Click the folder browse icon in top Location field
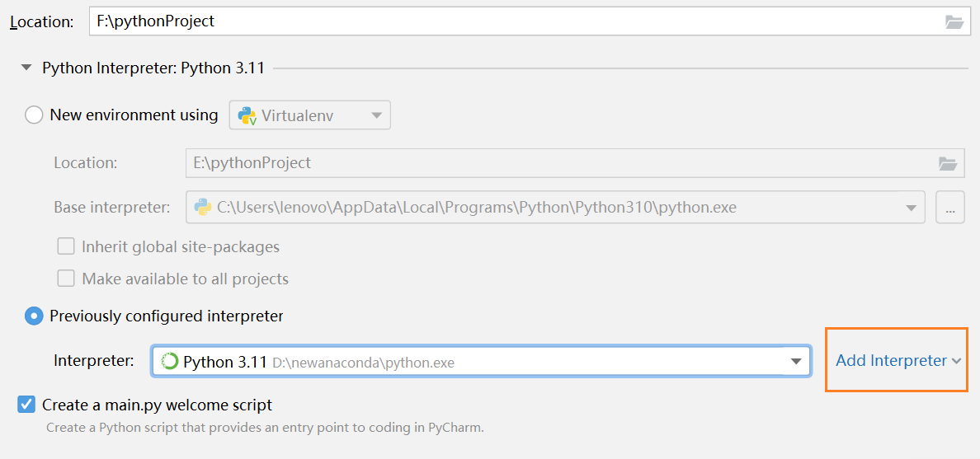This screenshot has height=459, width=980. (x=954, y=22)
